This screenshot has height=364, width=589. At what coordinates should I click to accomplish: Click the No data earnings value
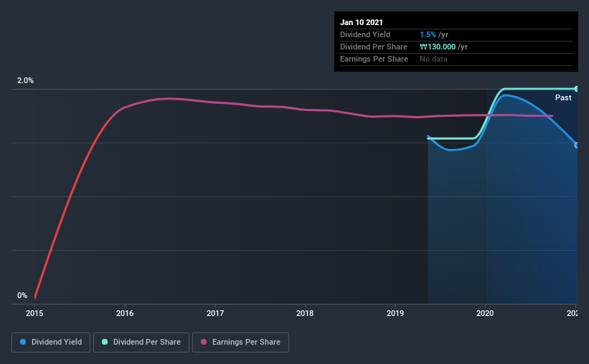coord(433,59)
